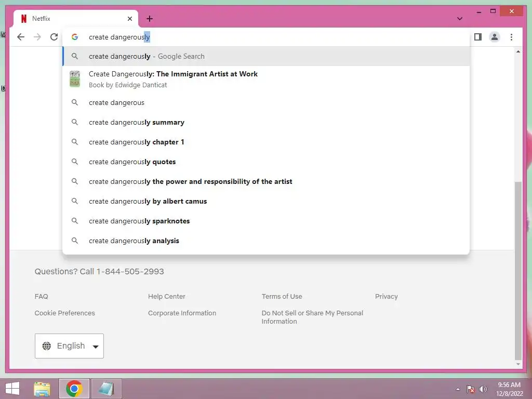Screen dimensions: 532x399
Task: Open 'Do Not Sell or Share' link
Action: click(x=312, y=317)
